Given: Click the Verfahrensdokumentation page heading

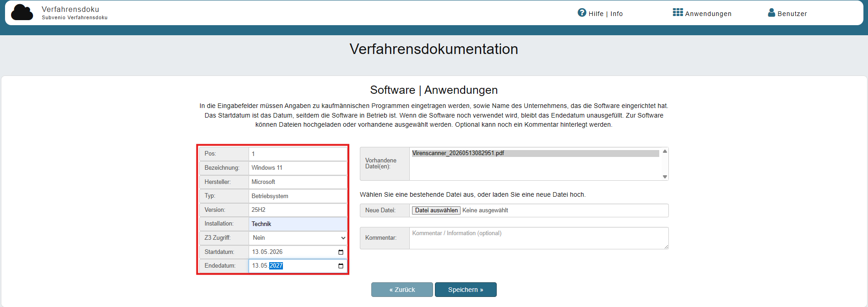Looking at the screenshot, I should 434,49.
